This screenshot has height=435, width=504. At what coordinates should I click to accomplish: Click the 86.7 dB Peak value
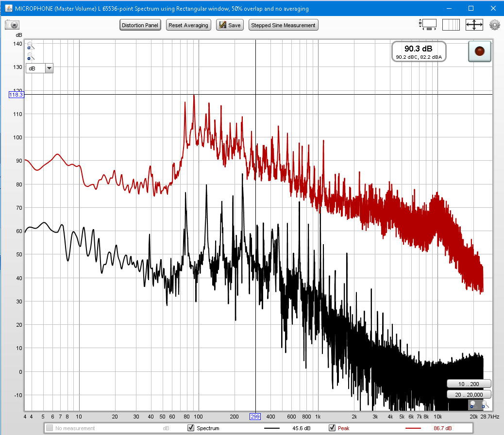click(x=443, y=428)
